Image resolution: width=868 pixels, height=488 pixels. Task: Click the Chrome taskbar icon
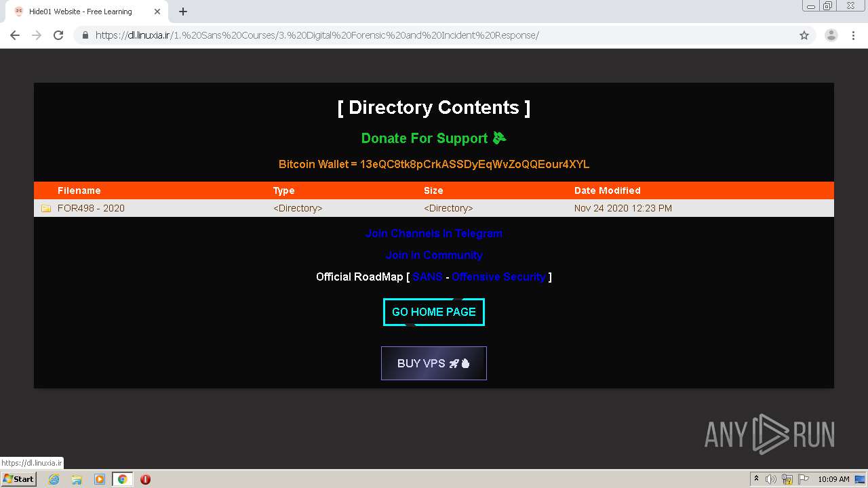tap(123, 479)
